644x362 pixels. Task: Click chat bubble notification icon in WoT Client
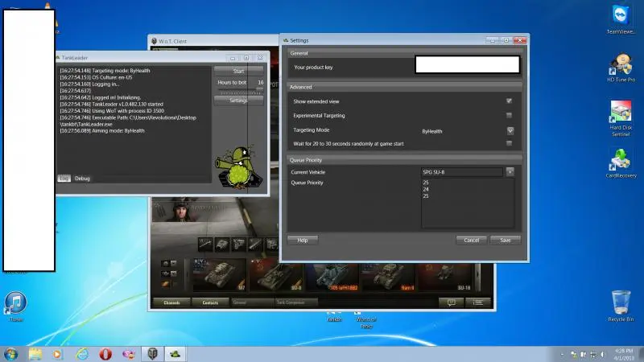[451, 302]
